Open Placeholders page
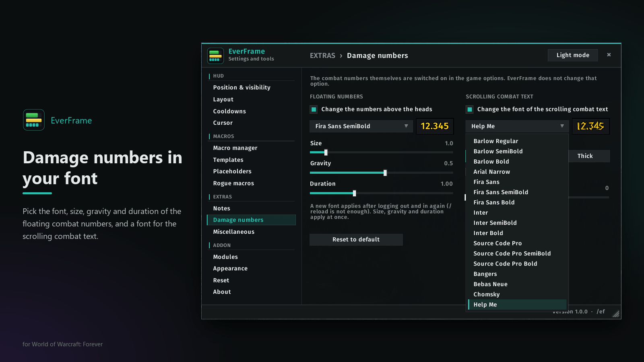The width and height of the screenshot is (644, 362). 251,171
